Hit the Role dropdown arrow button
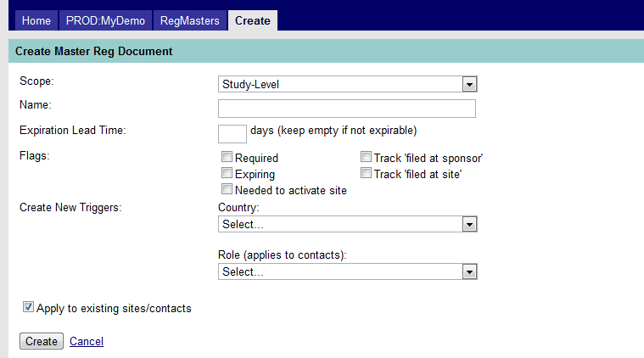 (x=469, y=271)
